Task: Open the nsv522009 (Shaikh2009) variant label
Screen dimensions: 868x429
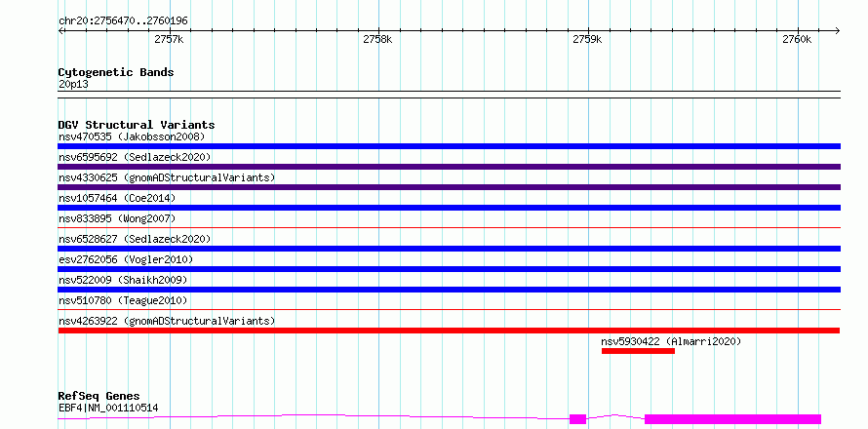Action: (x=123, y=280)
